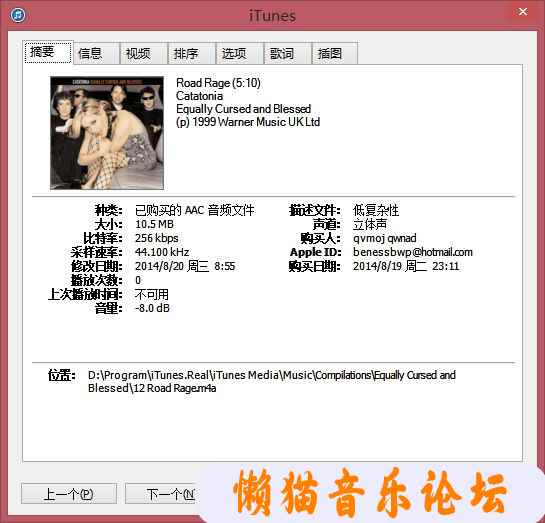Open the 选项 options tab
The image size is (545, 523).
coord(240,54)
